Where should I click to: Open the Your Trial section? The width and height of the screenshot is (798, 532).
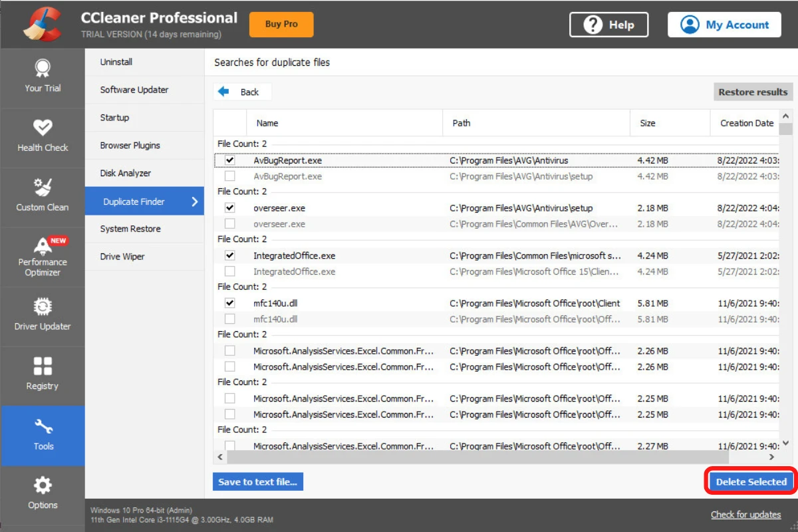(x=43, y=78)
